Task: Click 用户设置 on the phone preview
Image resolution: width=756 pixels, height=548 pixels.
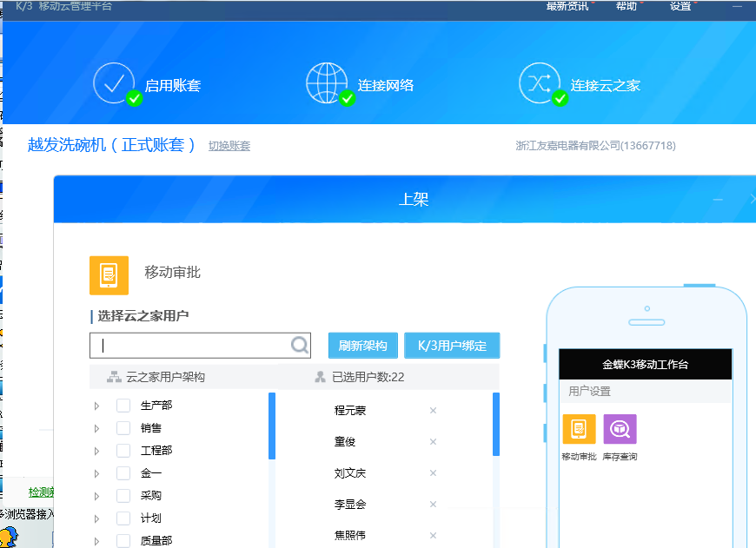Action: [x=589, y=391]
